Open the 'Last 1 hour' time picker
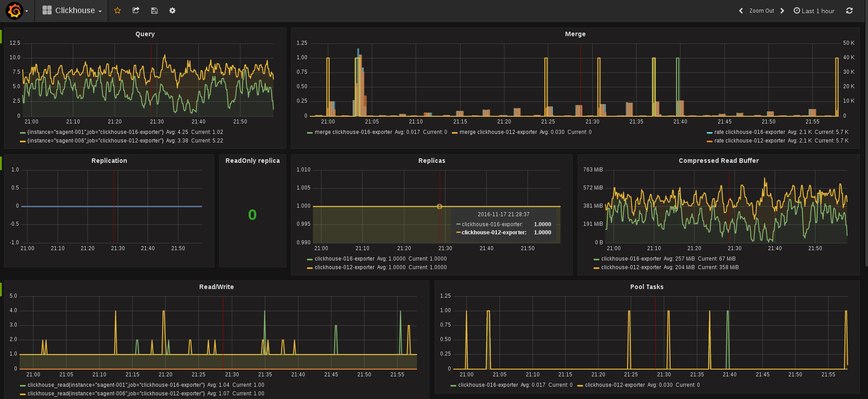This screenshot has height=399, width=868. tap(814, 11)
